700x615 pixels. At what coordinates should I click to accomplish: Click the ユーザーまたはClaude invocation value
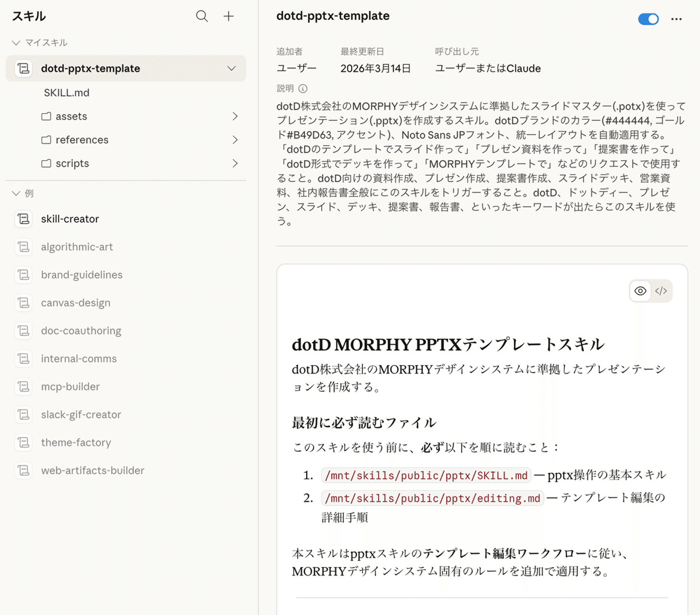[488, 69]
